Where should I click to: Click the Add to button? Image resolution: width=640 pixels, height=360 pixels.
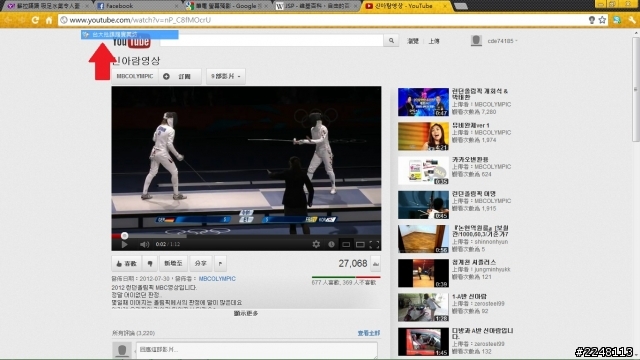tap(173, 264)
